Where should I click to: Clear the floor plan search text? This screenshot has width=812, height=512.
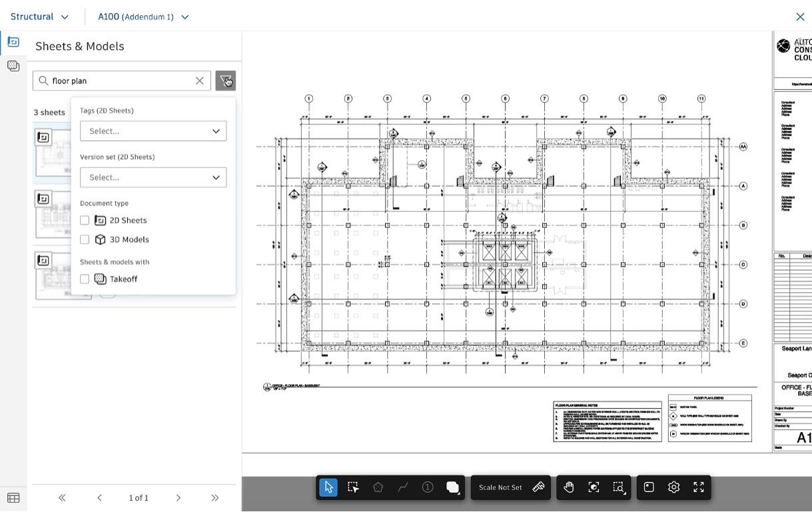point(200,81)
